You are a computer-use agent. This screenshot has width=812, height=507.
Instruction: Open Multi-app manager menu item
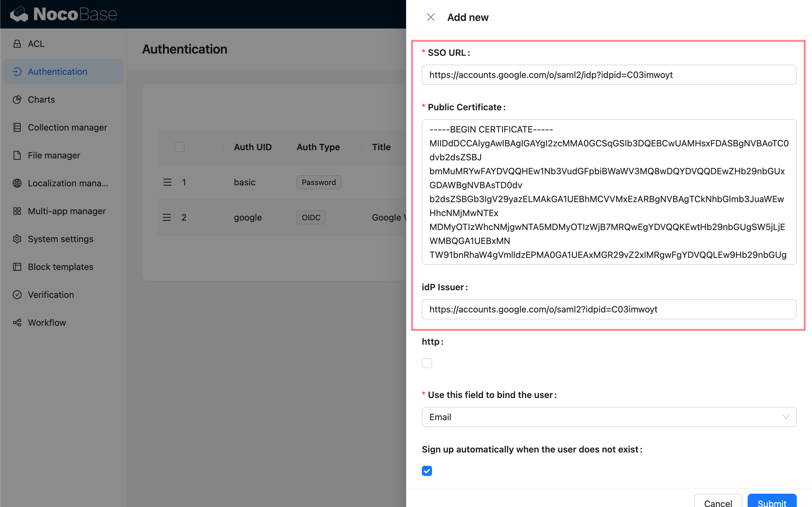pos(67,211)
